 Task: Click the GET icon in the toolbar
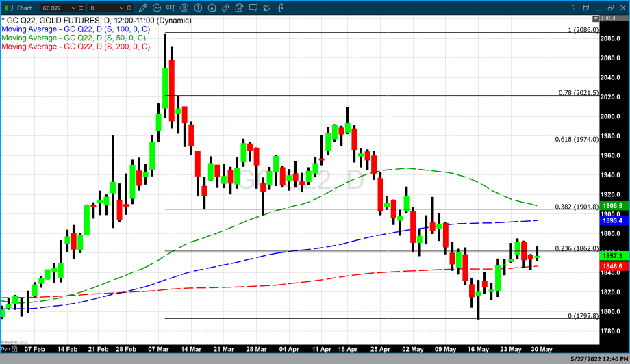[170, 8]
